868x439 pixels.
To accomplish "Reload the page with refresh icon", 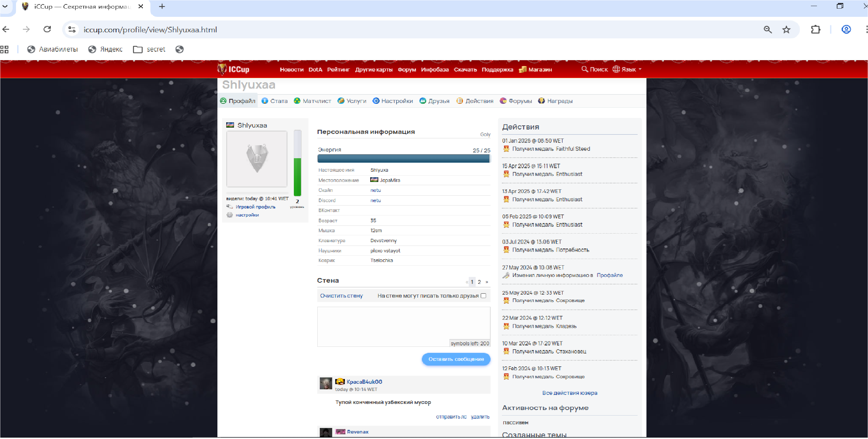I will [47, 30].
